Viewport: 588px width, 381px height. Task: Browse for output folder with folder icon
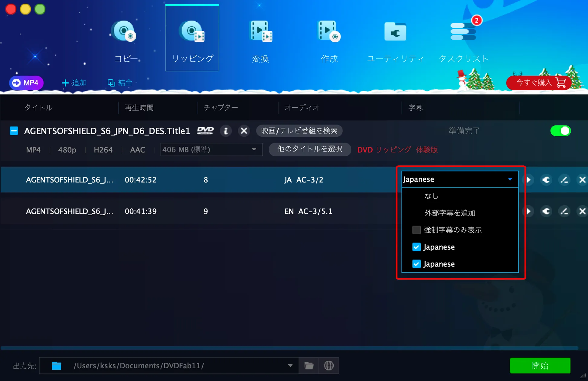pos(309,366)
